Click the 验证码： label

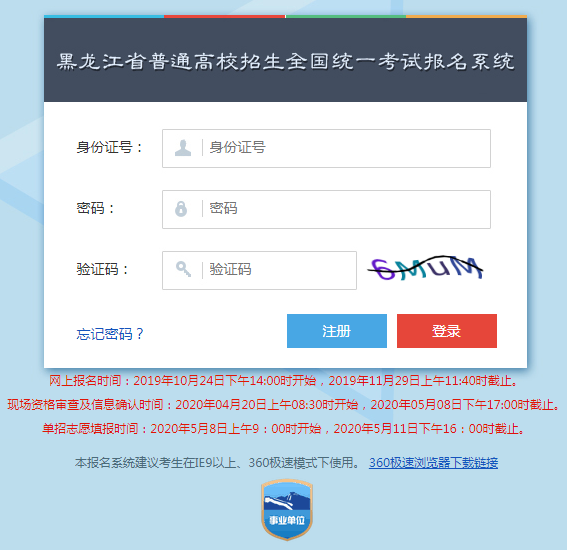(x=103, y=269)
